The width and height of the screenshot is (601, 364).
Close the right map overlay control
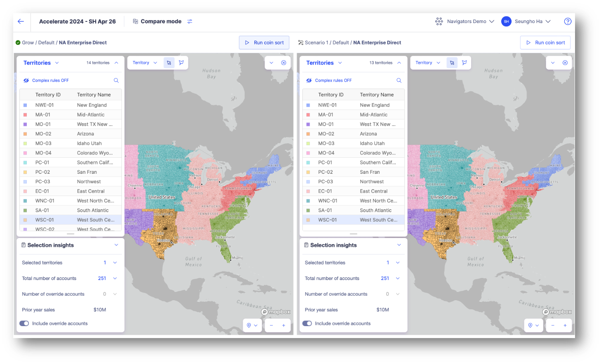(565, 63)
